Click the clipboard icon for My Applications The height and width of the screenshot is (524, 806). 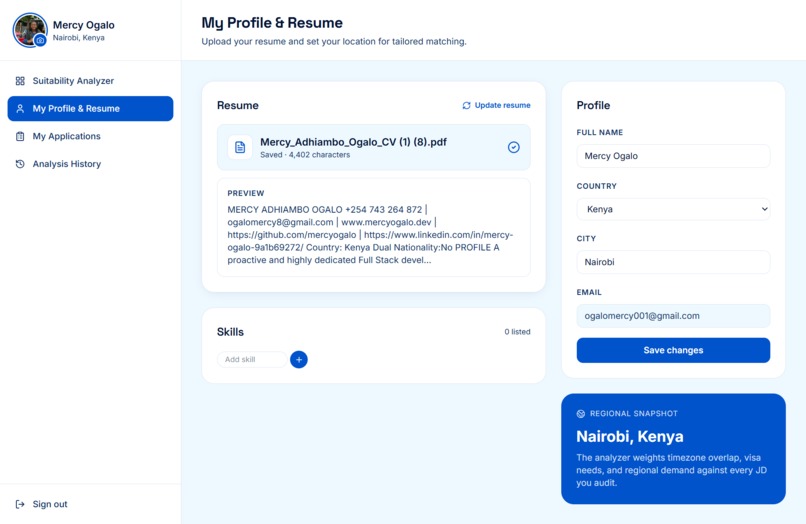20,136
